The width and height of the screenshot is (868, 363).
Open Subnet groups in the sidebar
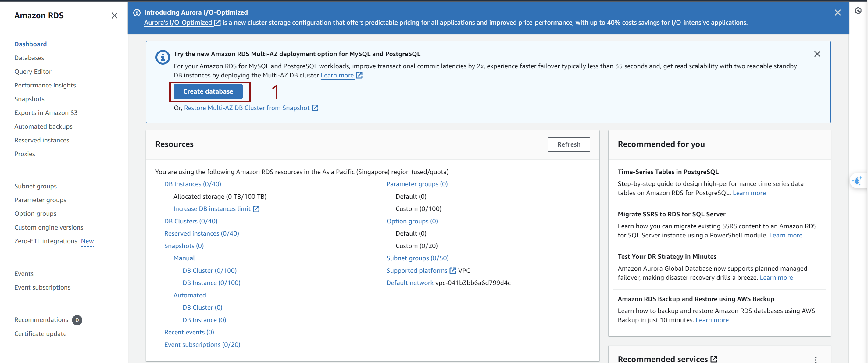[x=35, y=186]
